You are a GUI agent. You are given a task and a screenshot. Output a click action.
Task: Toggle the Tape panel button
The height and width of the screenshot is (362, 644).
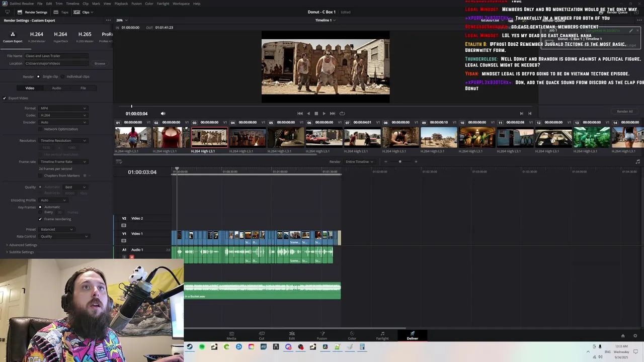point(61,12)
